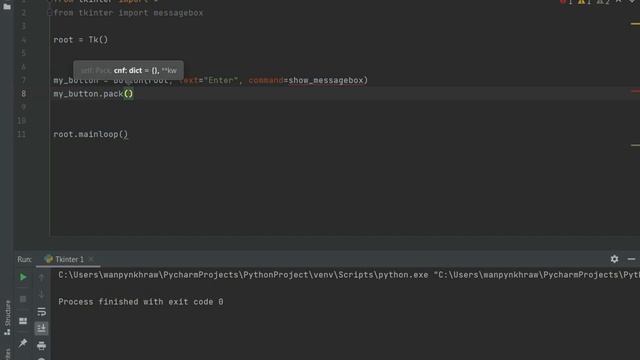Collapse the import fold marker on line 2
640x360 pixels.
point(50,13)
